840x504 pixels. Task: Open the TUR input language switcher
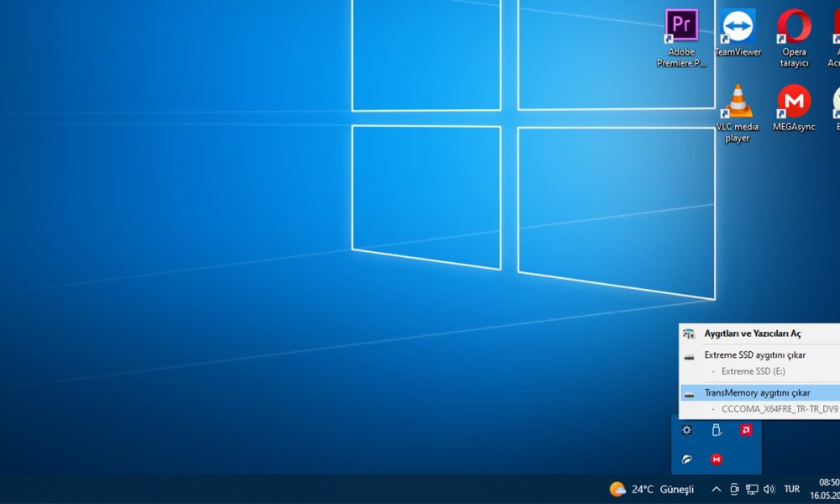coord(791,489)
